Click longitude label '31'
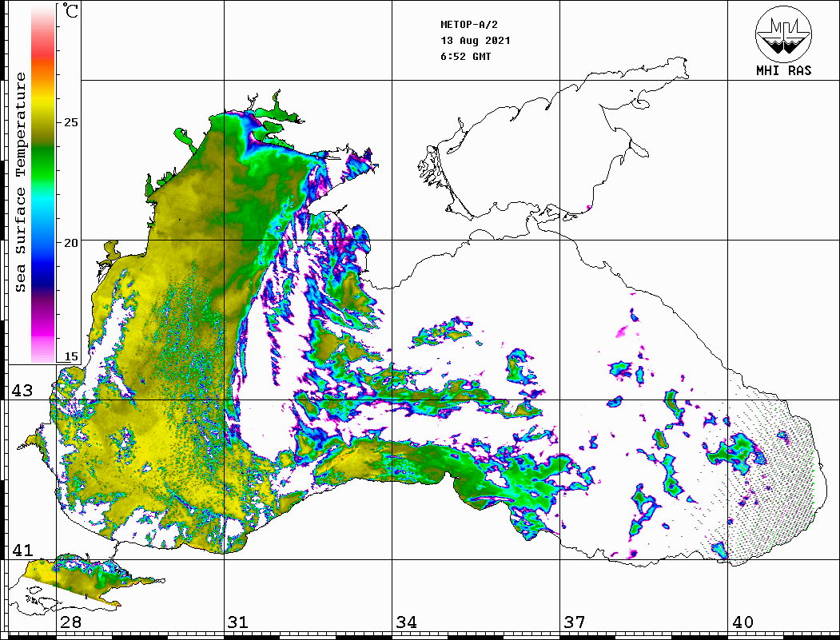Image resolution: width=840 pixels, height=640 pixels. coord(238,622)
